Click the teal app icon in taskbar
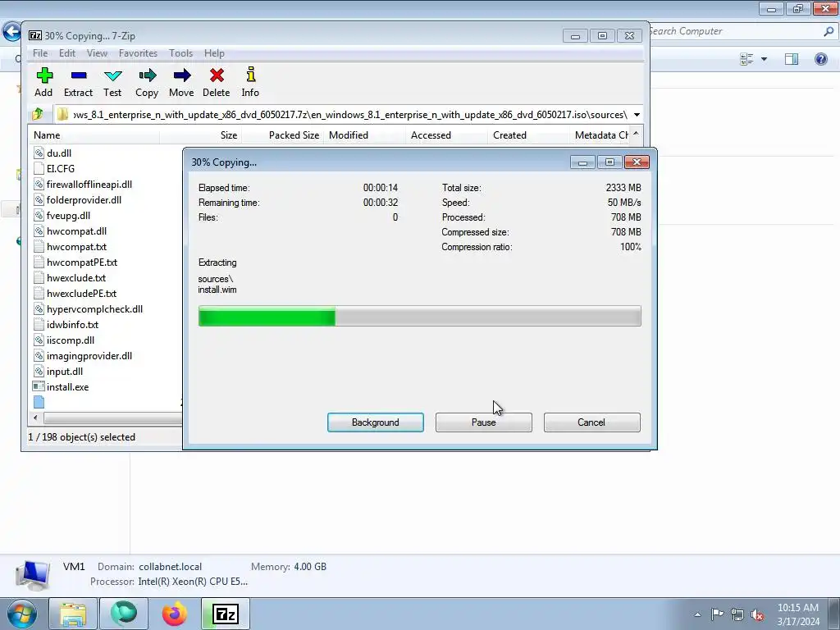This screenshot has width=840, height=630. 124,614
